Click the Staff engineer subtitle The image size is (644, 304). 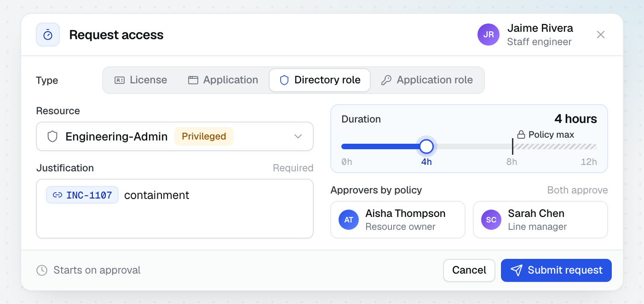click(x=539, y=42)
